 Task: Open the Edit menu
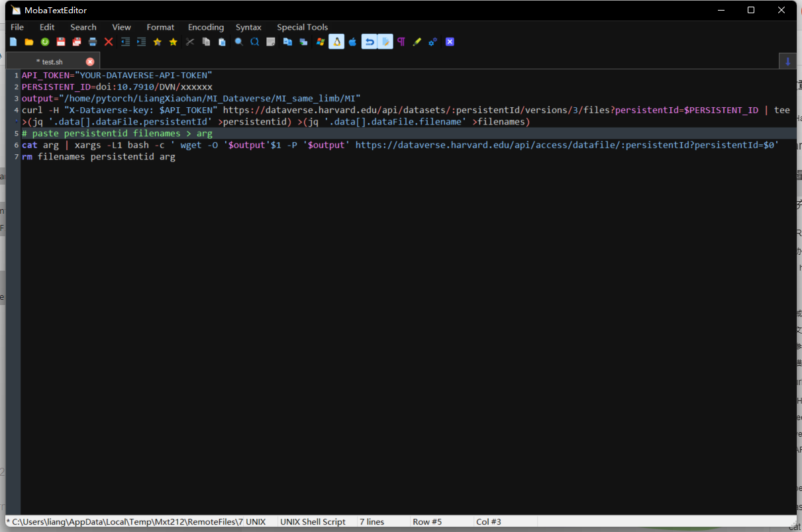point(47,27)
